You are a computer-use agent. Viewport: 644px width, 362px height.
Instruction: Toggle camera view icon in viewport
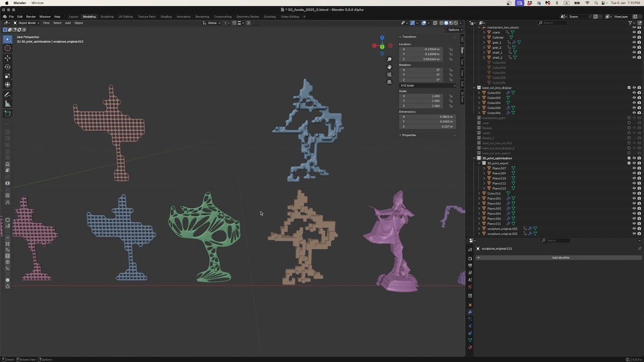pyautogui.click(x=389, y=74)
